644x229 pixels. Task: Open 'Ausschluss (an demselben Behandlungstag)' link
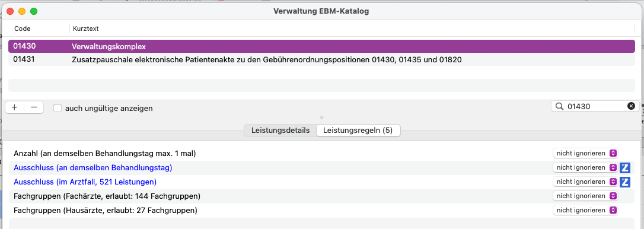coord(93,168)
